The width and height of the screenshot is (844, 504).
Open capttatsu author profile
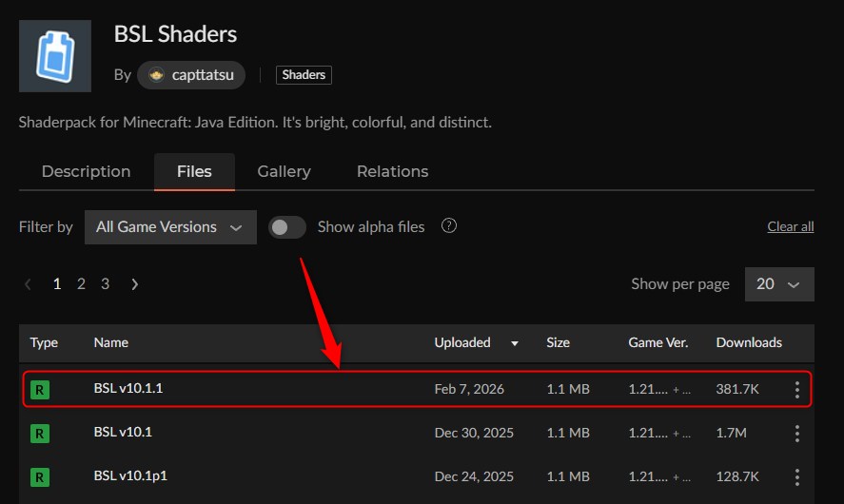coord(191,75)
